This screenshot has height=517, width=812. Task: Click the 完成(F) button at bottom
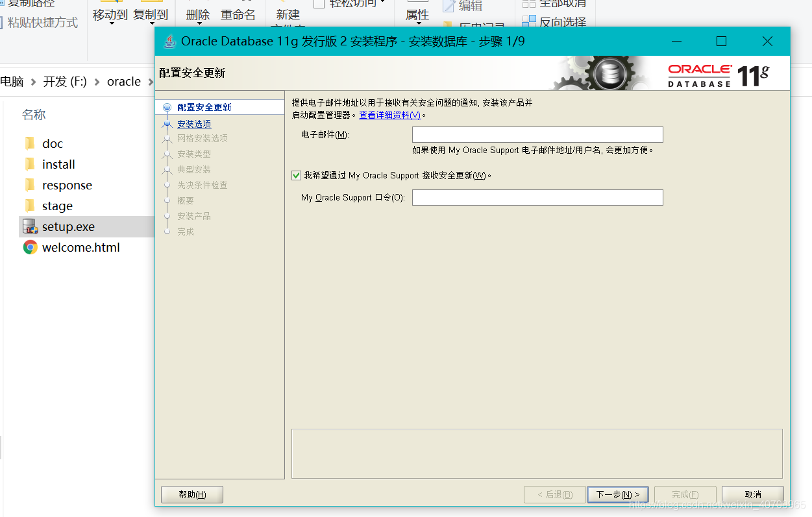tap(685, 494)
